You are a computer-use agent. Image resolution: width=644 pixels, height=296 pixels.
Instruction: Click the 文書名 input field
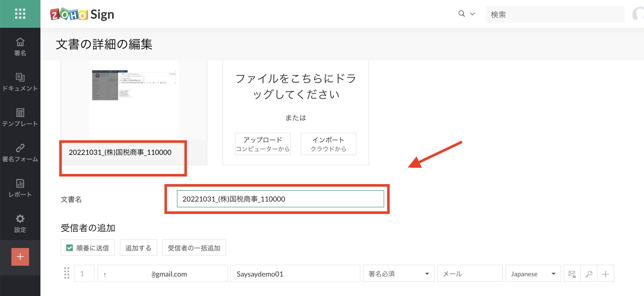pos(280,199)
